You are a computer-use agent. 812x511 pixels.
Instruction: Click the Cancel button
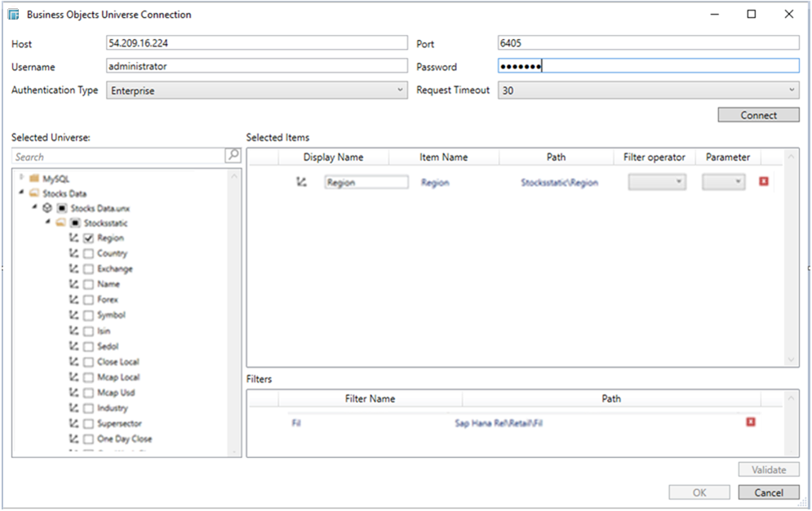point(769,492)
